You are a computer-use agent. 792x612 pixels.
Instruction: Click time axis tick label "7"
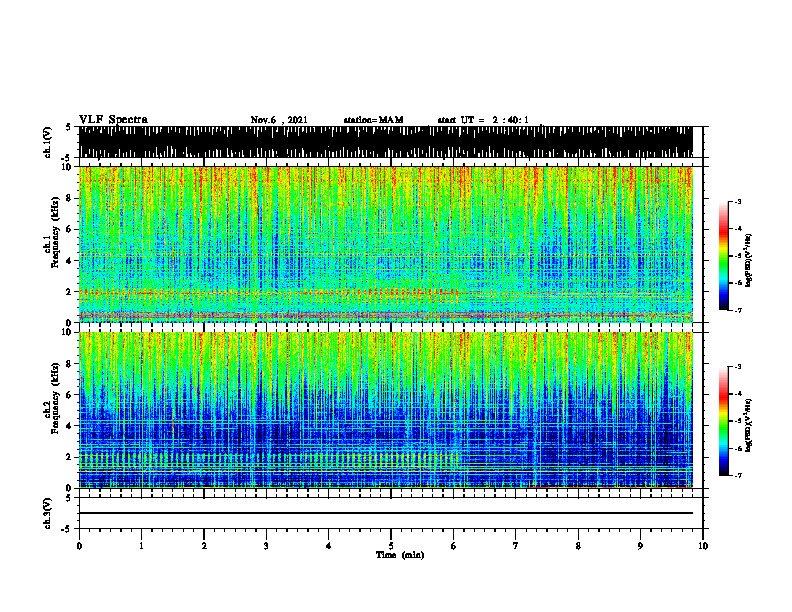pos(516,546)
